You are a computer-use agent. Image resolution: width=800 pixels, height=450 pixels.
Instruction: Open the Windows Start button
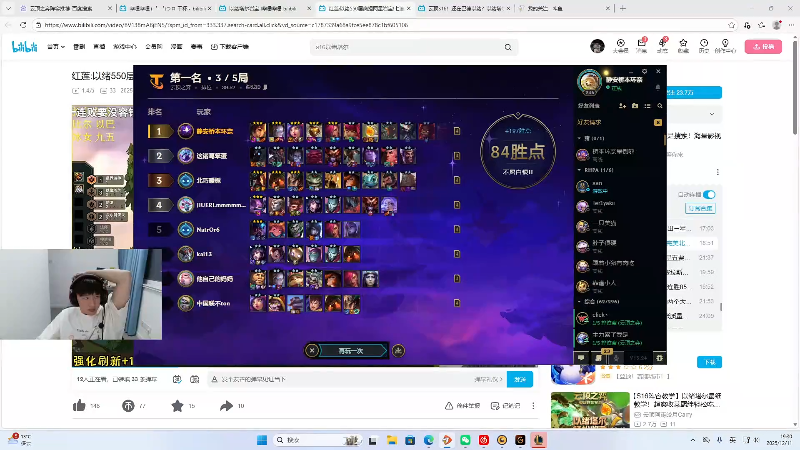(262, 440)
